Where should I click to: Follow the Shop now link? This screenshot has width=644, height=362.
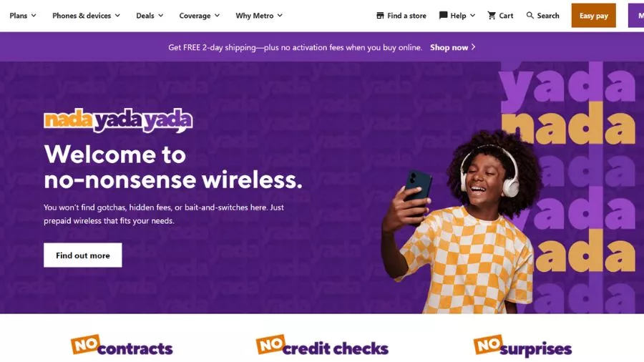[449, 48]
